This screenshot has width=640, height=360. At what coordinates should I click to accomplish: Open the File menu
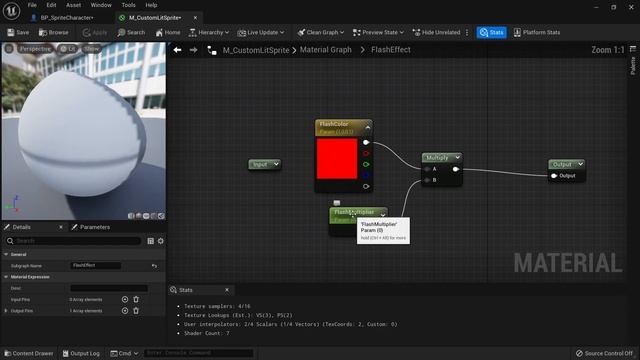click(32, 5)
